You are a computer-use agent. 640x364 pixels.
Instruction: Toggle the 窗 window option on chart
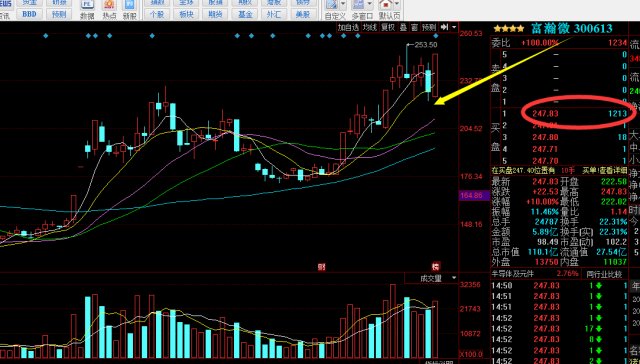pyautogui.click(x=414, y=27)
